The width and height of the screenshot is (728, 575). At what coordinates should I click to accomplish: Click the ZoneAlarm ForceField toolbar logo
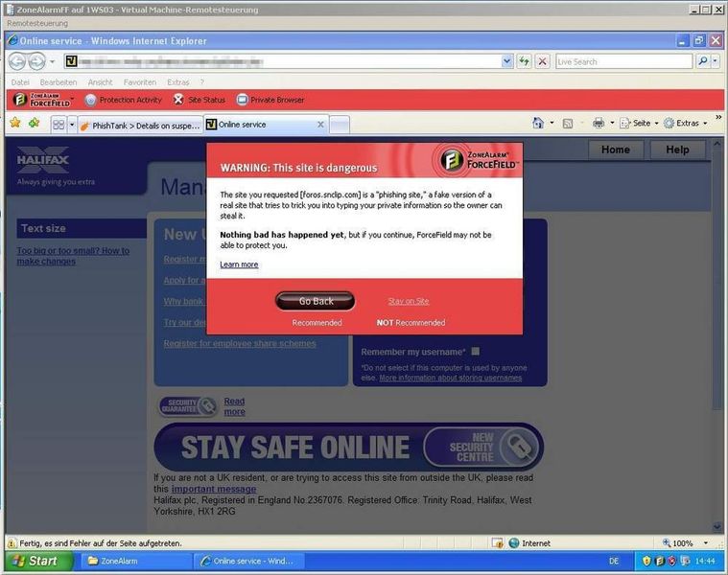tap(42, 100)
